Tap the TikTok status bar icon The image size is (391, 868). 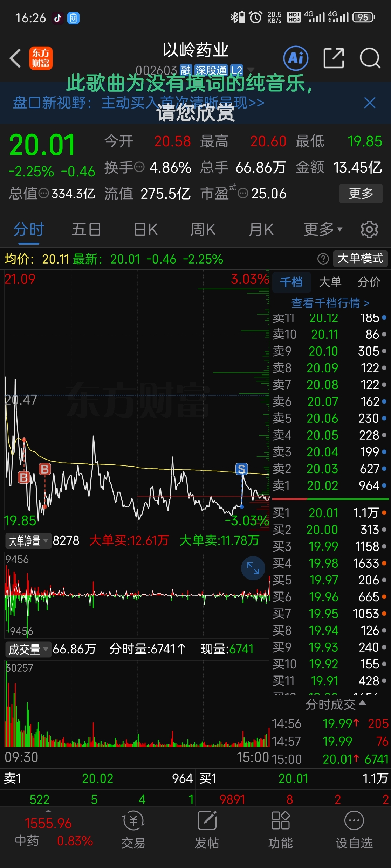[58, 18]
